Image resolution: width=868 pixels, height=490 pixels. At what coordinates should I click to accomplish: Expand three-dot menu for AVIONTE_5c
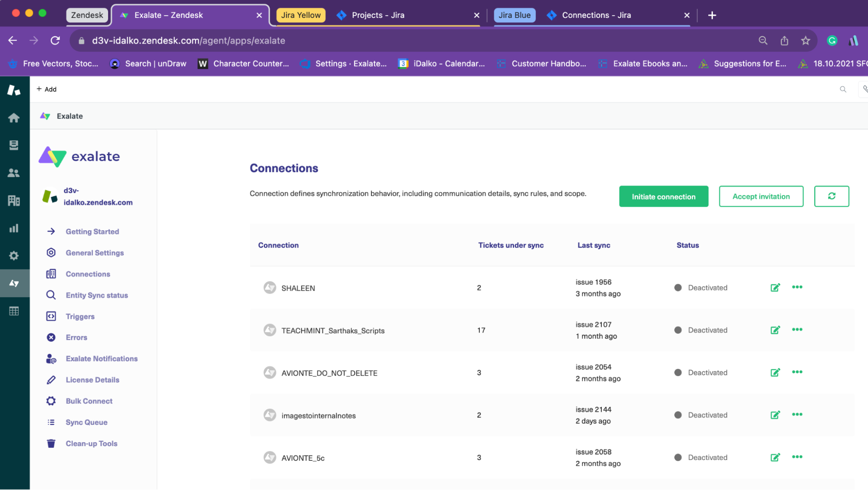tap(797, 457)
